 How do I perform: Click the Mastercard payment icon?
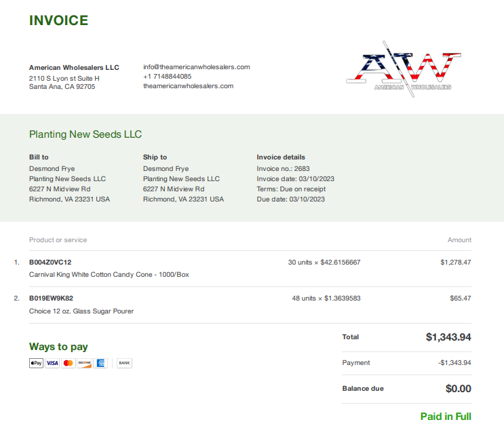coord(68,363)
